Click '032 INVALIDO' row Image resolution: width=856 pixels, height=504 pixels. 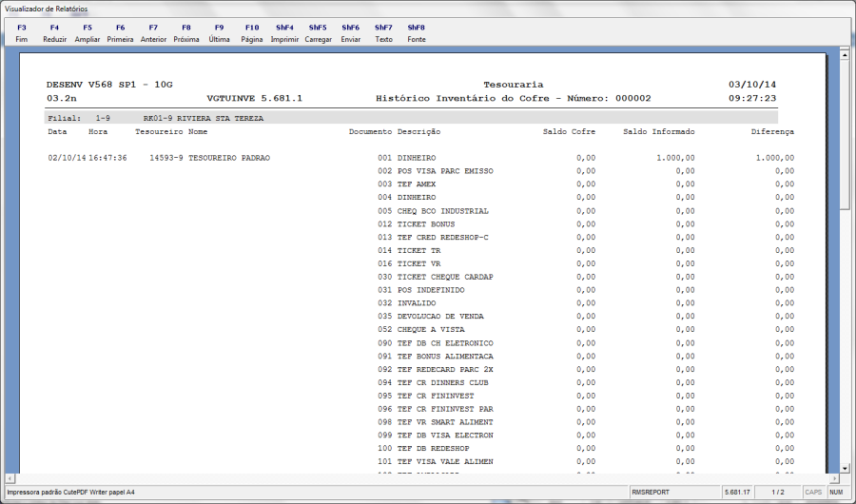tap(407, 303)
